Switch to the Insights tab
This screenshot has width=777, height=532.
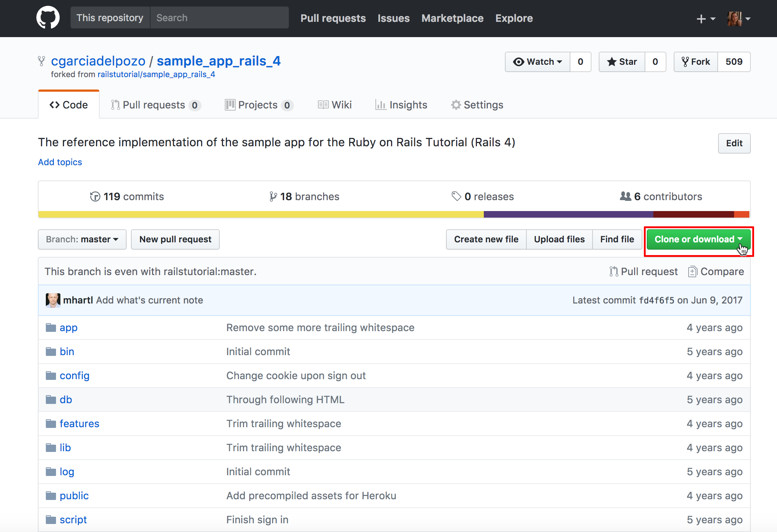401,105
